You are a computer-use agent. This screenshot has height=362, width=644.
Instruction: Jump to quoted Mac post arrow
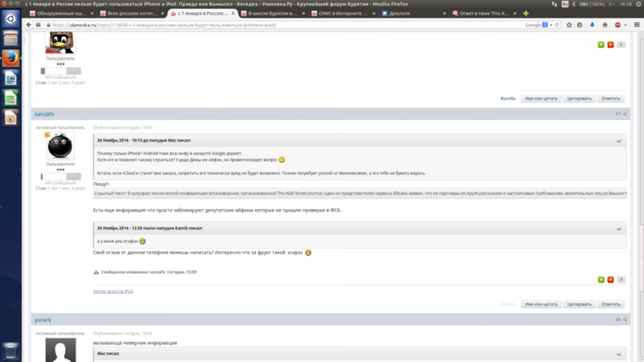(618, 141)
